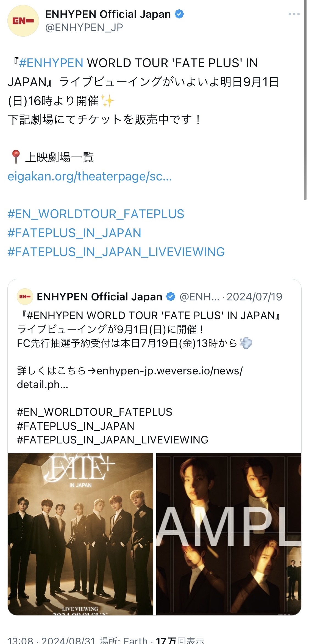Open the #ENHYPEN hashtag in main tweet
This screenshot has height=644, width=309.
click(51, 63)
